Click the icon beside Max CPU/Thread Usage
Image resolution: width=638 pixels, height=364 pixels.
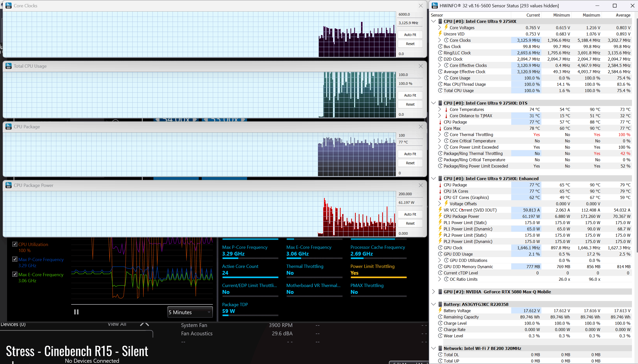click(440, 84)
